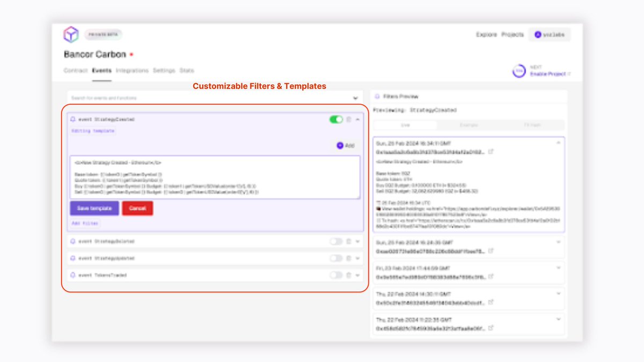Click the Bancor Carbon project title
The height and width of the screenshot is (362, 644).
pyautogui.click(x=95, y=54)
